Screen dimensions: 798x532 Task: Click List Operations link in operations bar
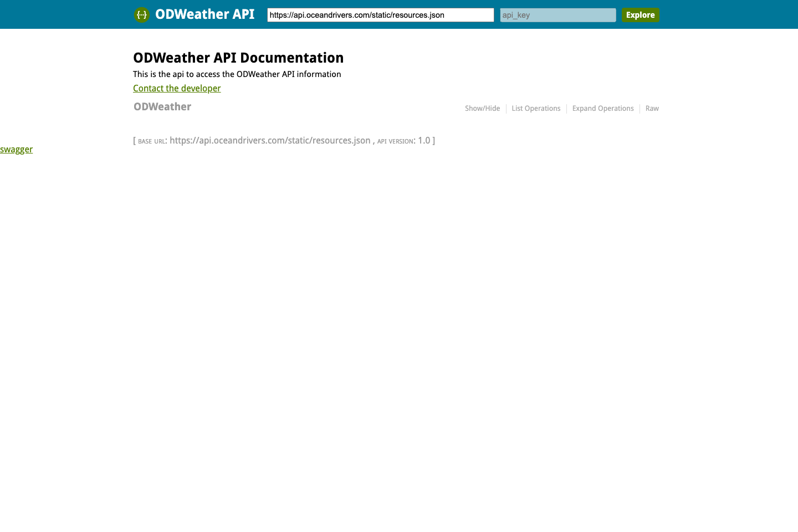pyautogui.click(x=536, y=108)
